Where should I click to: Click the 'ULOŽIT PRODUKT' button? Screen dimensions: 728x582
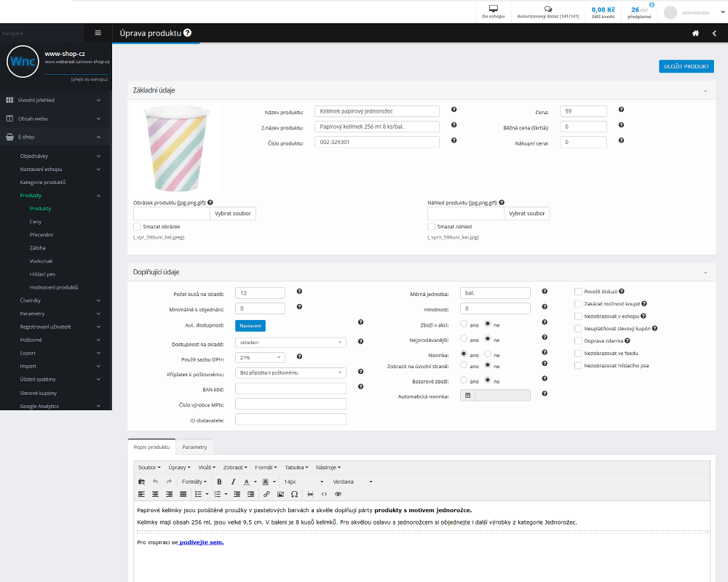[x=686, y=66]
